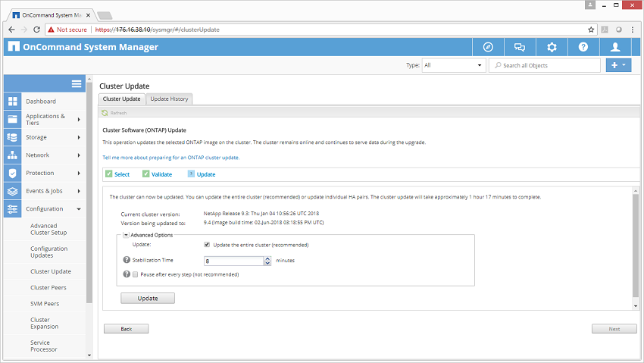Click the help icon beside Stabilization Time
Screen dimensions: 644x363
point(127,260)
